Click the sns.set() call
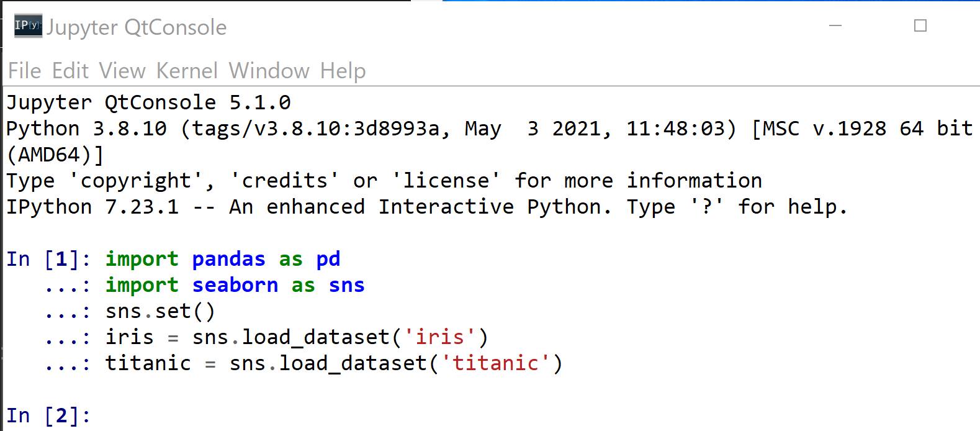 pos(160,311)
